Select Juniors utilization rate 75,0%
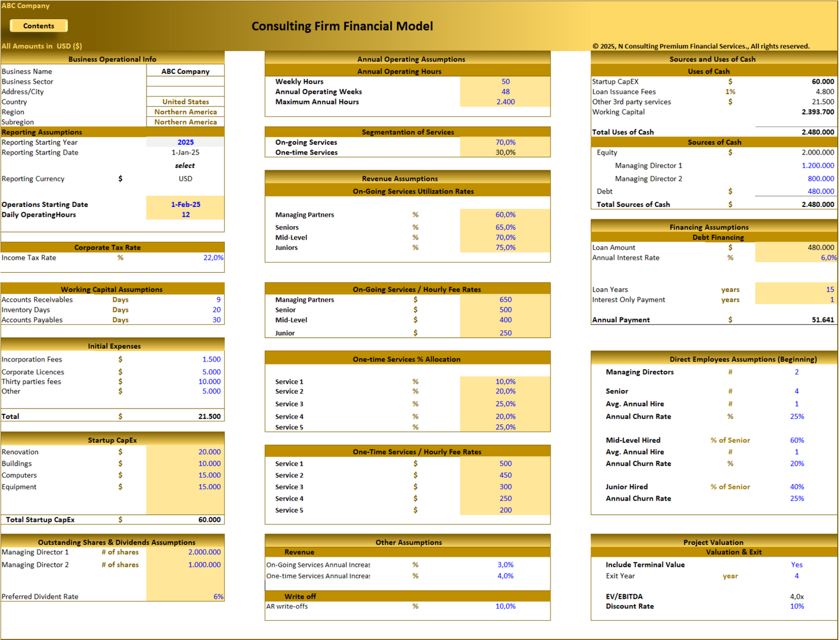The width and height of the screenshot is (840, 640). (505, 248)
